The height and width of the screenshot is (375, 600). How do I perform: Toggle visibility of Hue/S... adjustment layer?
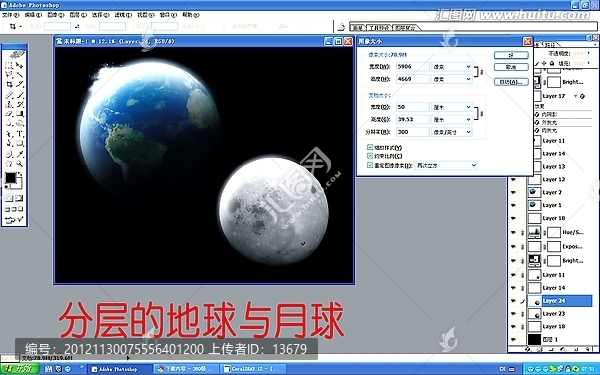[x=514, y=232]
